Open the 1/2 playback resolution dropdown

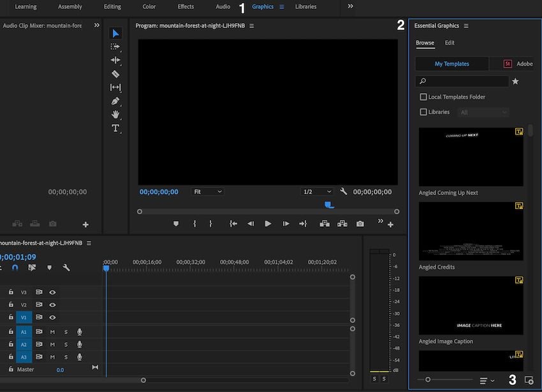click(x=318, y=192)
